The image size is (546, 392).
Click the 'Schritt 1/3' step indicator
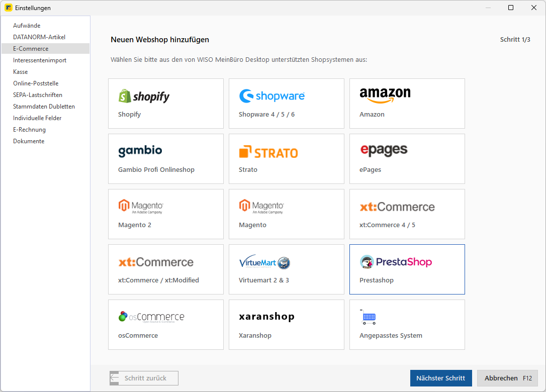point(515,39)
